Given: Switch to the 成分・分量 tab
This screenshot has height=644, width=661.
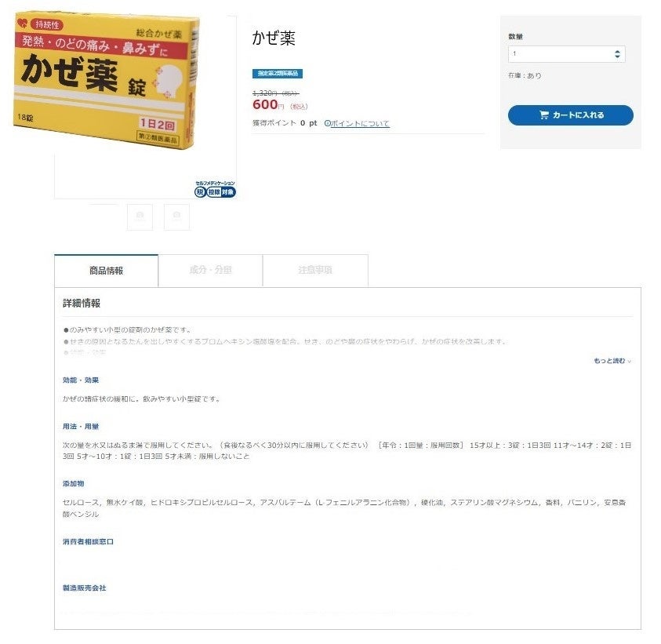Looking at the screenshot, I should (210, 271).
